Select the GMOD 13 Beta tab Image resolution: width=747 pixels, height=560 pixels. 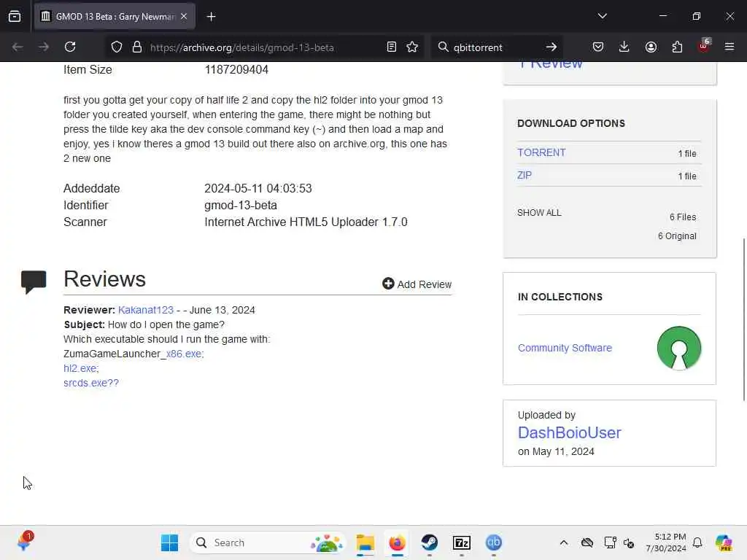[x=115, y=17]
